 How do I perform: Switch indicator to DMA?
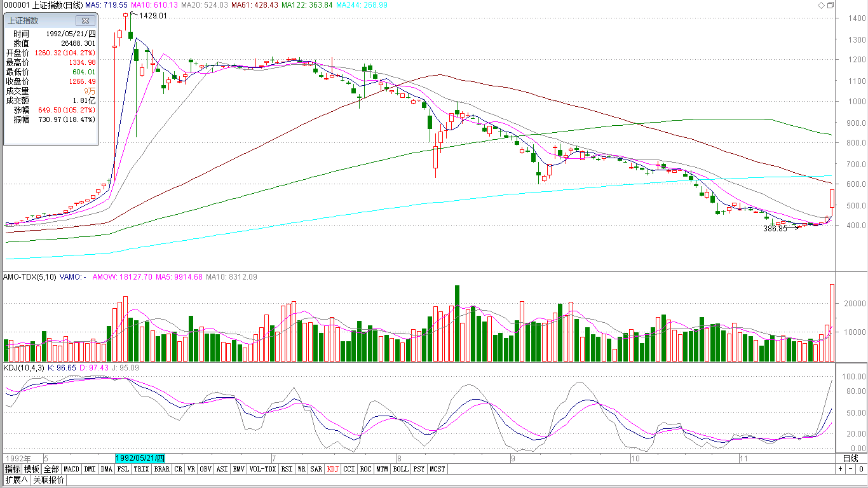click(x=106, y=469)
